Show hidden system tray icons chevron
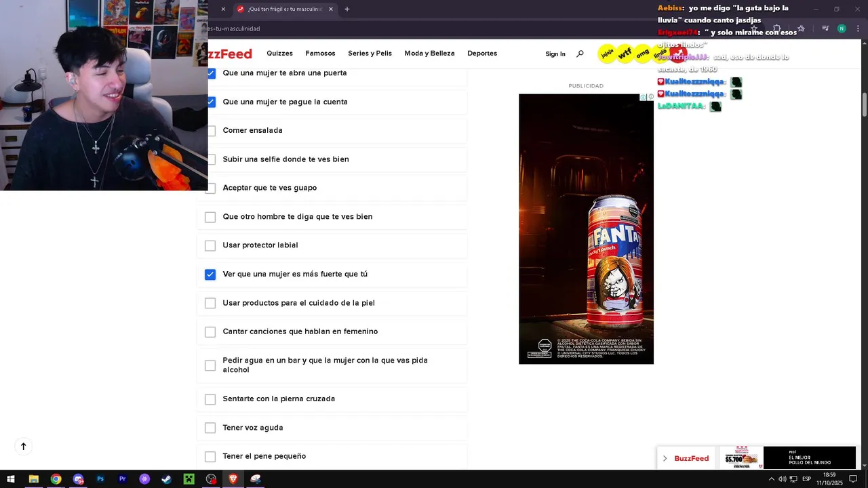 [771, 479]
